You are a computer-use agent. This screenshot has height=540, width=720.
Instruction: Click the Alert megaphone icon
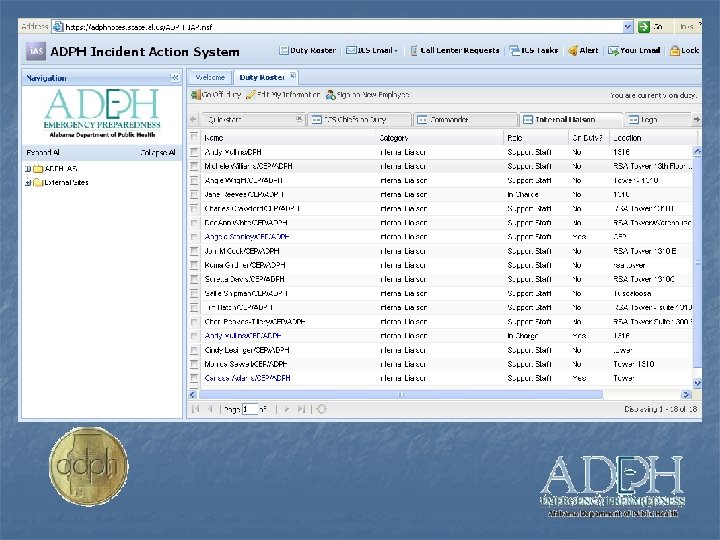tap(573, 51)
